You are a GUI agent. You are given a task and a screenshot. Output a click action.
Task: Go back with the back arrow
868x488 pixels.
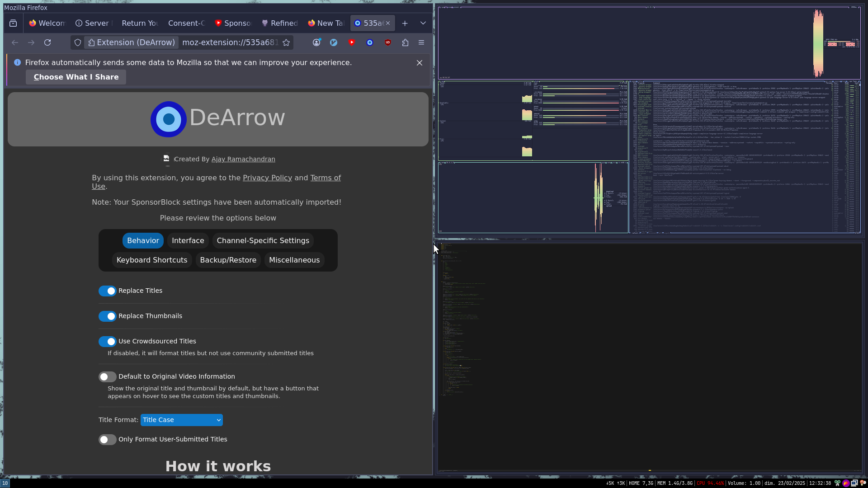15,42
